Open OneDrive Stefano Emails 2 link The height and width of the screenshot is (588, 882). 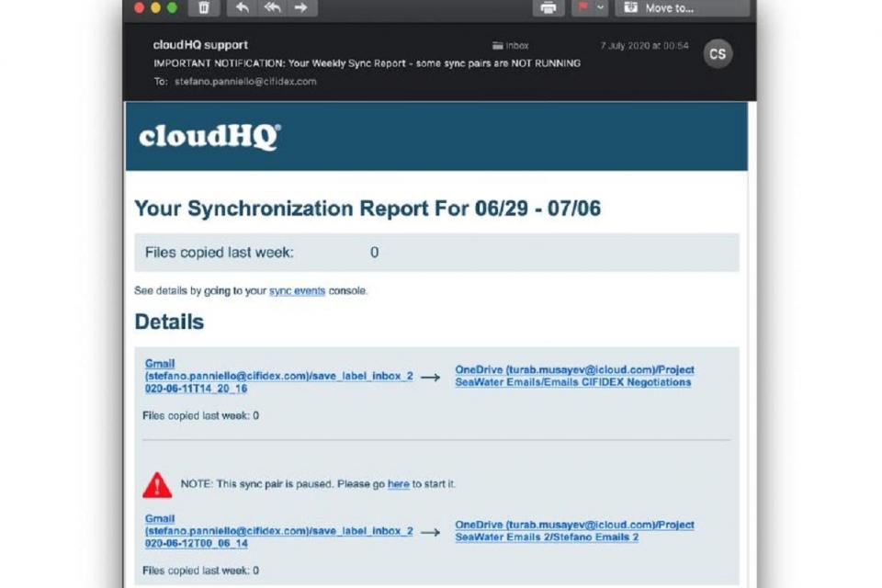(x=574, y=531)
